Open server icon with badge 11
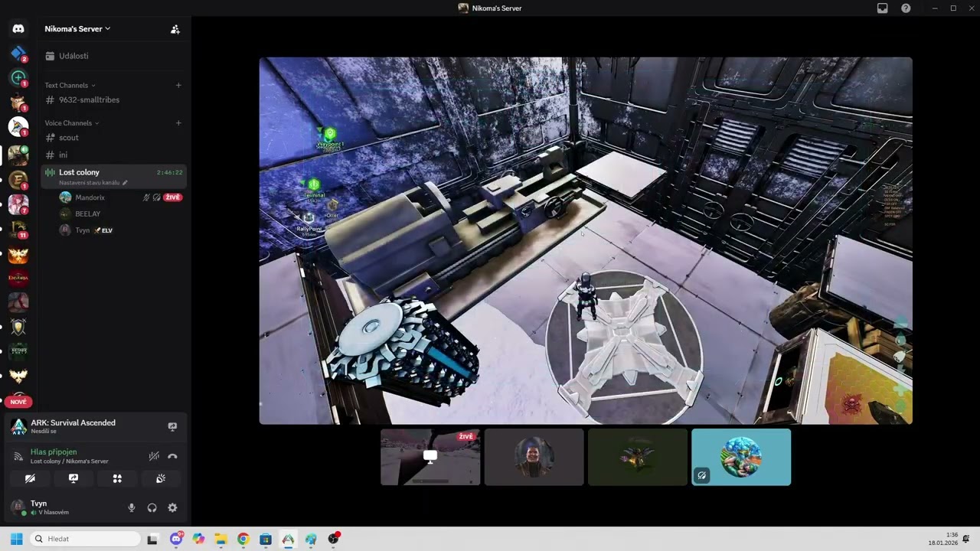The image size is (980, 551). click(18, 229)
